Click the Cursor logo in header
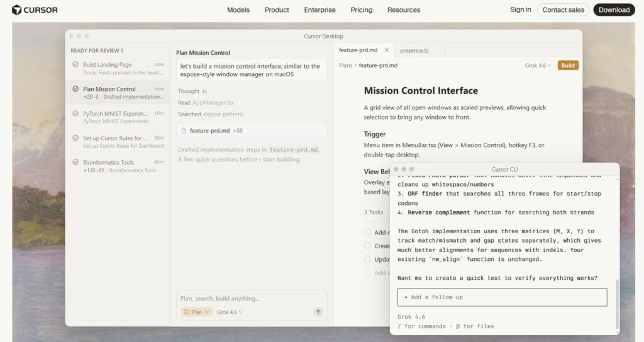This screenshot has width=644, height=342. [35, 10]
